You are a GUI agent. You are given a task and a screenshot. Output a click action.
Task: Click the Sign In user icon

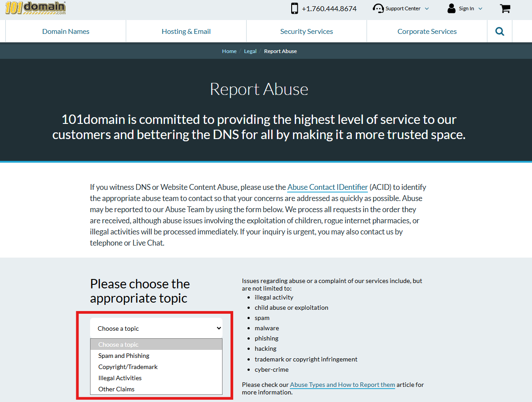coord(451,8)
